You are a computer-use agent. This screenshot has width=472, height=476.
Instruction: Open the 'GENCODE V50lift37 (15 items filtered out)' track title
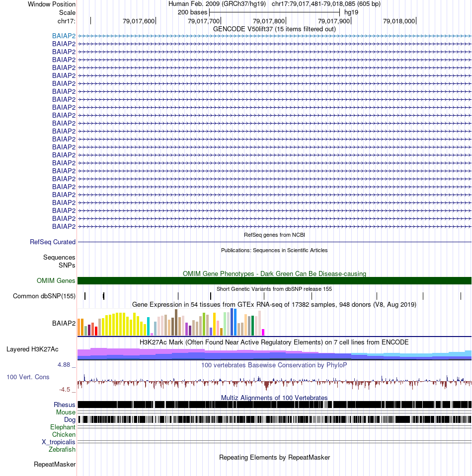tap(274, 29)
